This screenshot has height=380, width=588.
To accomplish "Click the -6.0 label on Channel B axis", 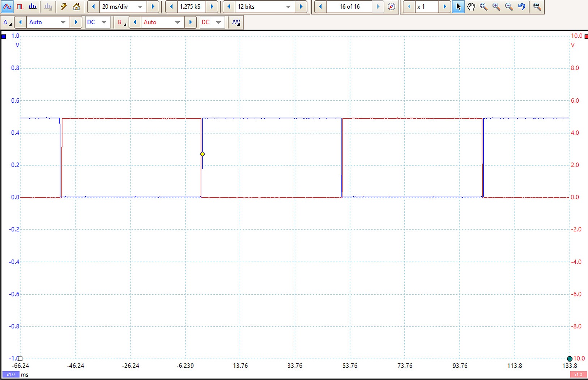I will click(x=576, y=294).
